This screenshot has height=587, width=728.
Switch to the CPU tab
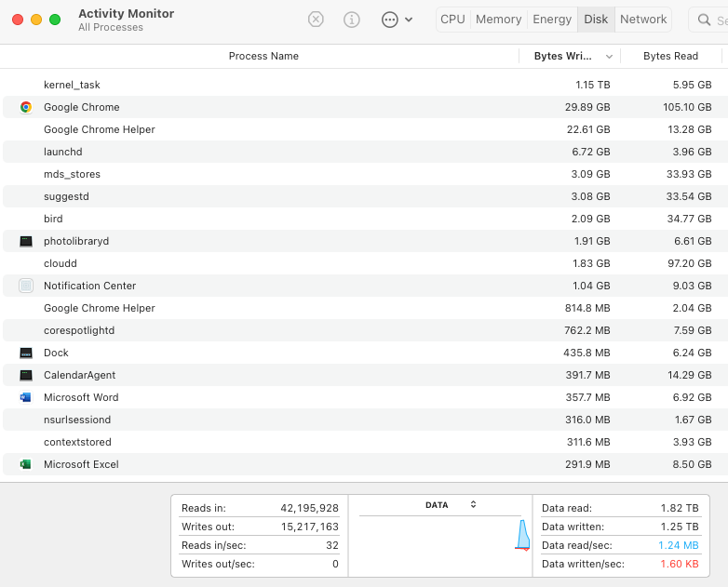(452, 20)
